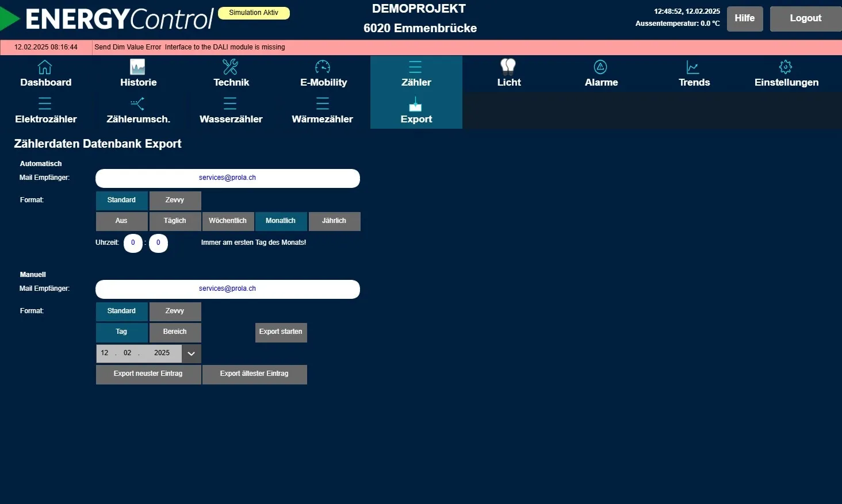Viewport: 842px width, 504px height.
Task: Select the Zähler list icon
Action: 415,67
